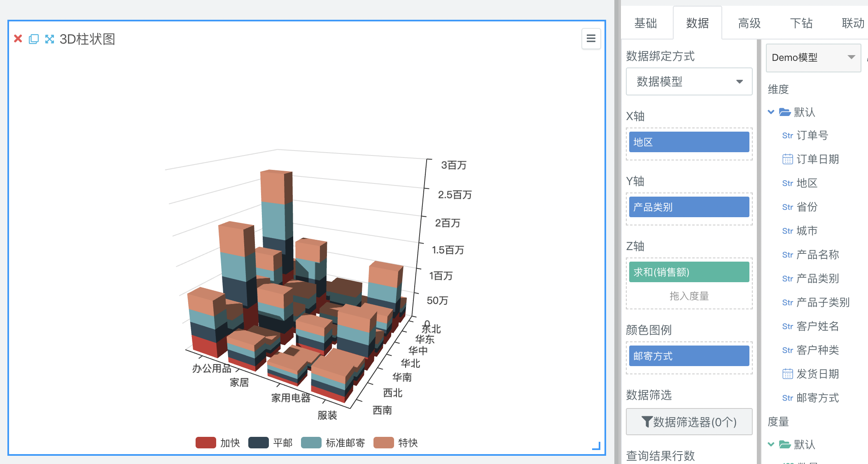Image resolution: width=868 pixels, height=464 pixels.
Task: Collapse the 维度 默认 folder
Action: pyautogui.click(x=771, y=112)
